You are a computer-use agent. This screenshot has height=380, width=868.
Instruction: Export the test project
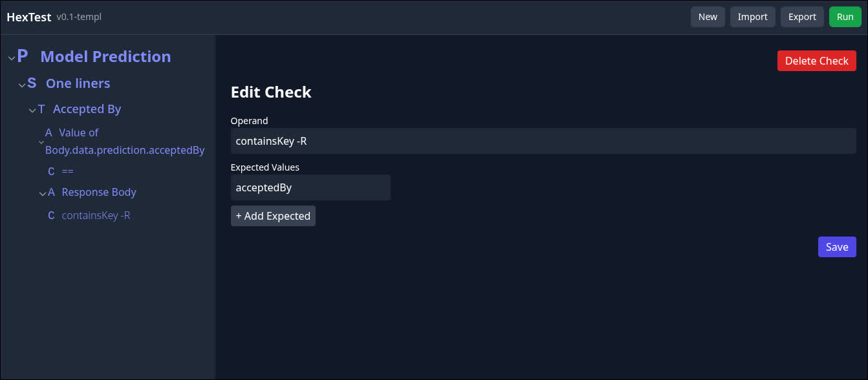click(x=802, y=17)
